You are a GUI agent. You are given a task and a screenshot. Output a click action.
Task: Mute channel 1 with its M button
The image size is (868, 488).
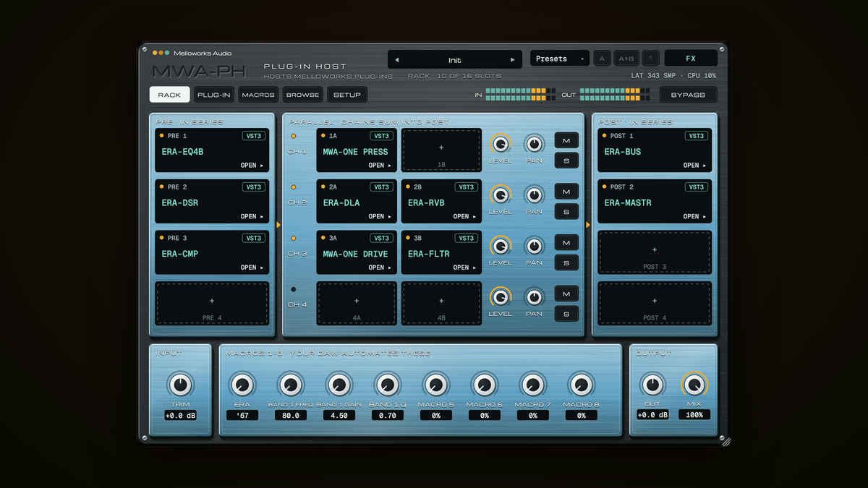click(x=566, y=140)
